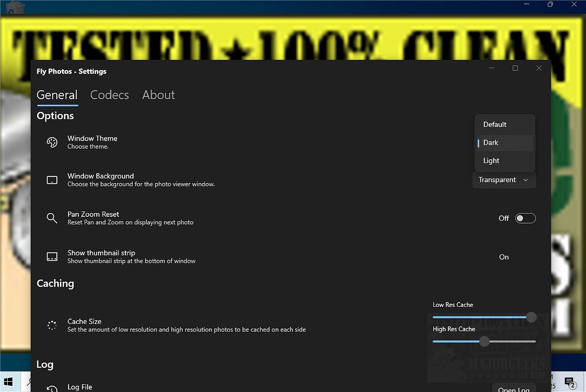Screen dimensions: 586x392
Task: Select Default theme option
Action: 504,125
